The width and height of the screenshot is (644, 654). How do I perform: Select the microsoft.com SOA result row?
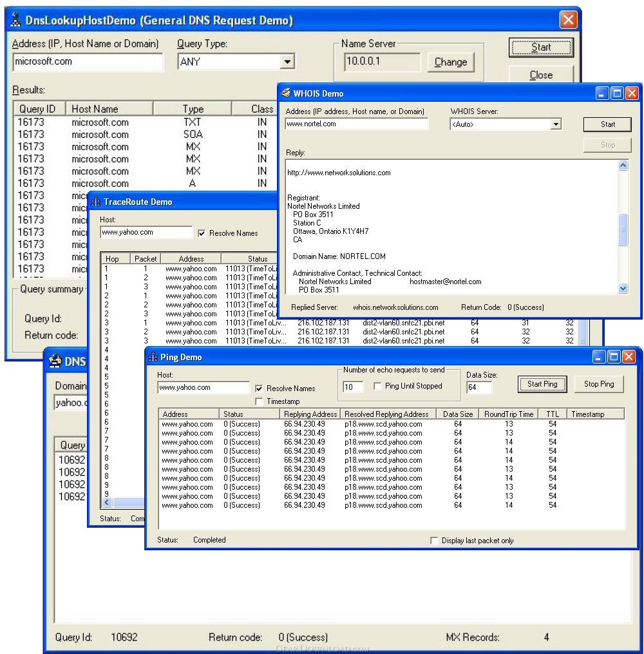[x=146, y=134]
